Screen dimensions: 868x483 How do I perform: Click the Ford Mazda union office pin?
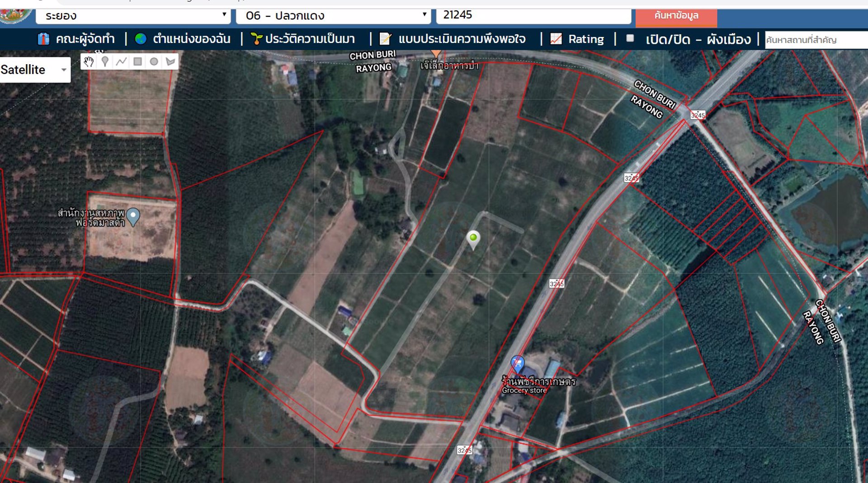pos(133,216)
